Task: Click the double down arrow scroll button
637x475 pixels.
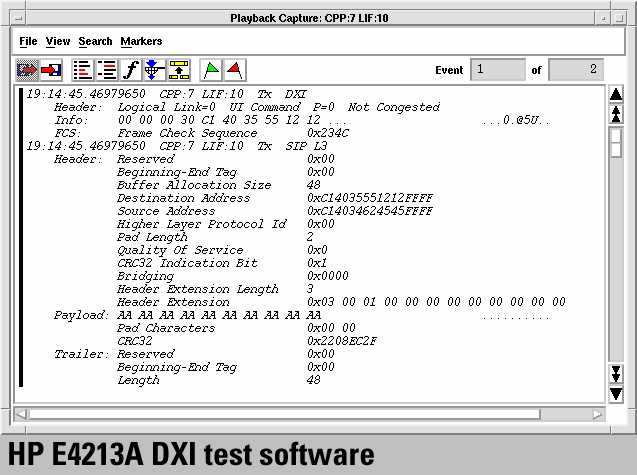Action: [x=616, y=374]
